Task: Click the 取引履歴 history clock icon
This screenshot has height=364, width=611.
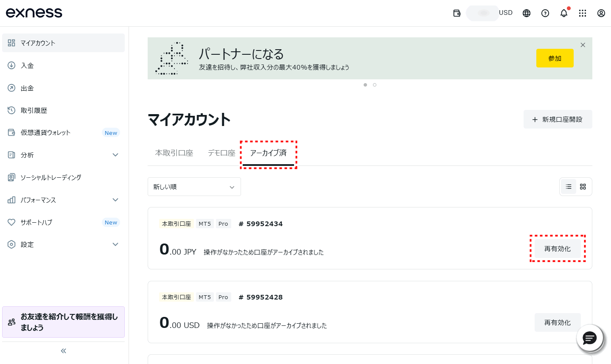Action: 11,110
